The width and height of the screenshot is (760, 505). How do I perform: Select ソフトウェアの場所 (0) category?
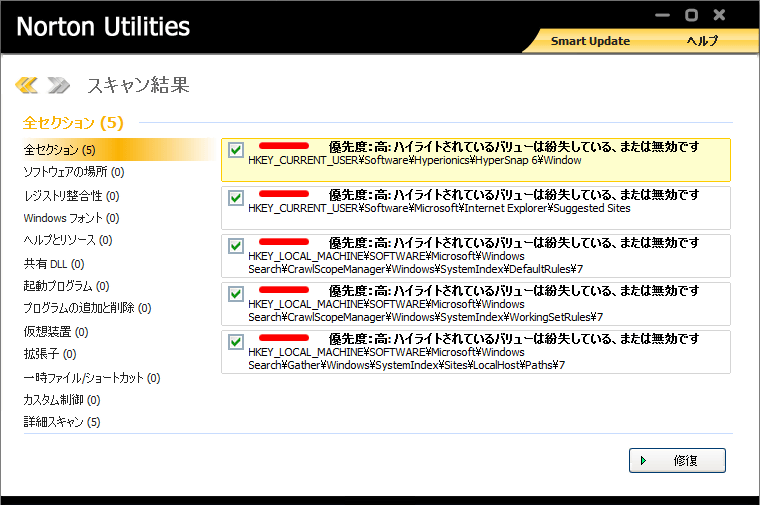coord(74,172)
